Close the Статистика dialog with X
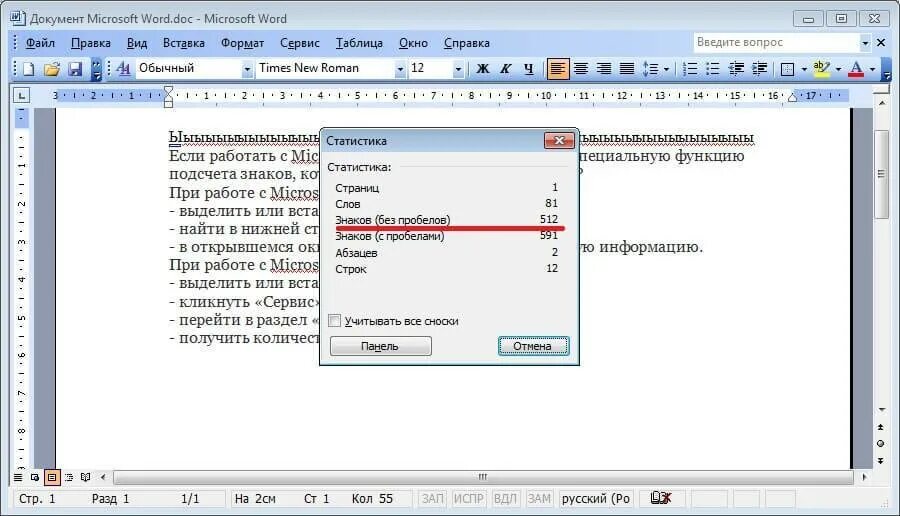This screenshot has width=900, height=516. 559,141
